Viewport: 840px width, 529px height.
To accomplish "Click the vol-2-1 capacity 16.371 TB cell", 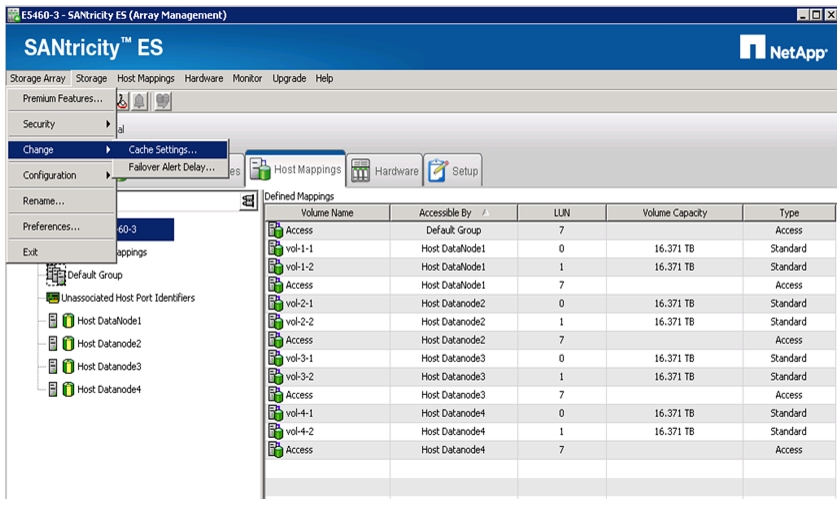I will 674,303.
